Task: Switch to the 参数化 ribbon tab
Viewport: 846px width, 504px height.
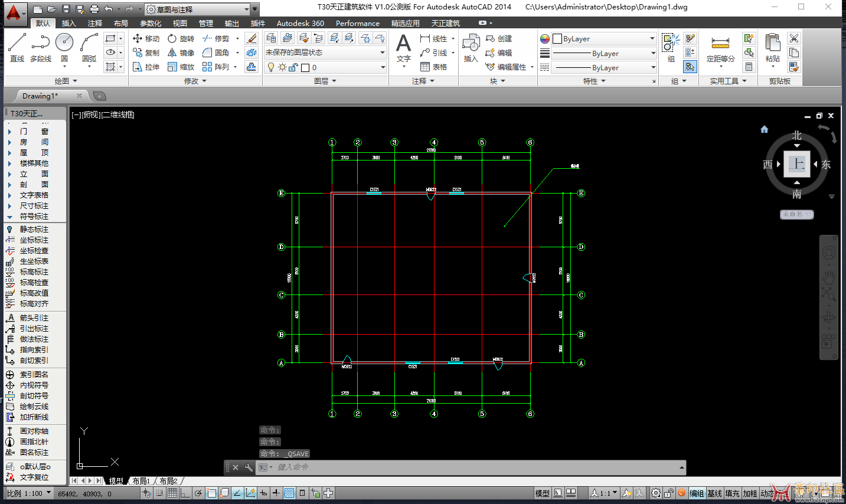Action: click(x=151, y=23)
